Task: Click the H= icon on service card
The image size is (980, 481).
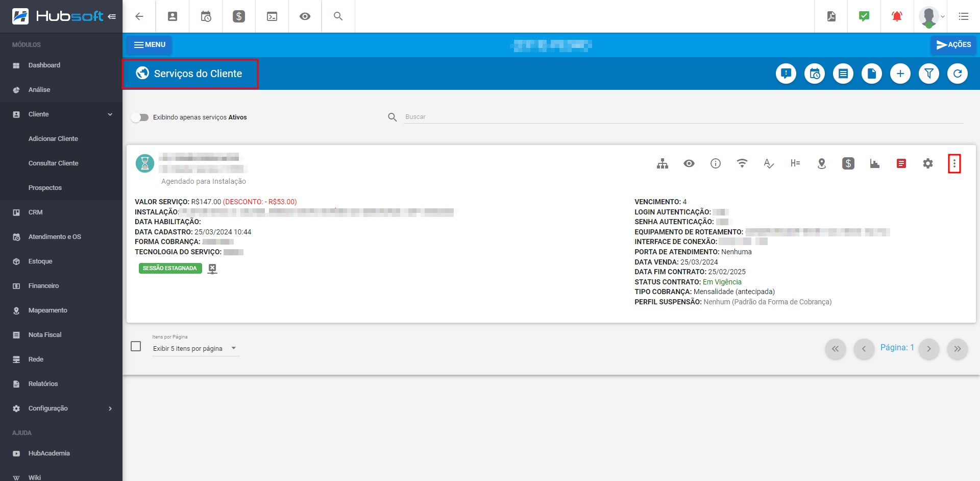Action: (795, 163)
